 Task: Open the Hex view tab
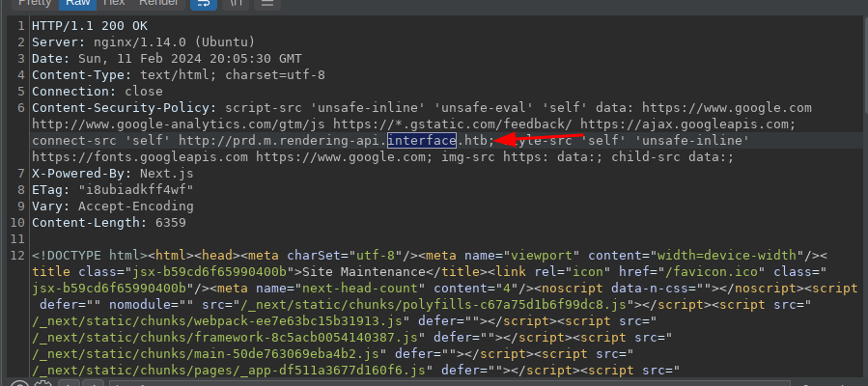[x=114, y=3]
